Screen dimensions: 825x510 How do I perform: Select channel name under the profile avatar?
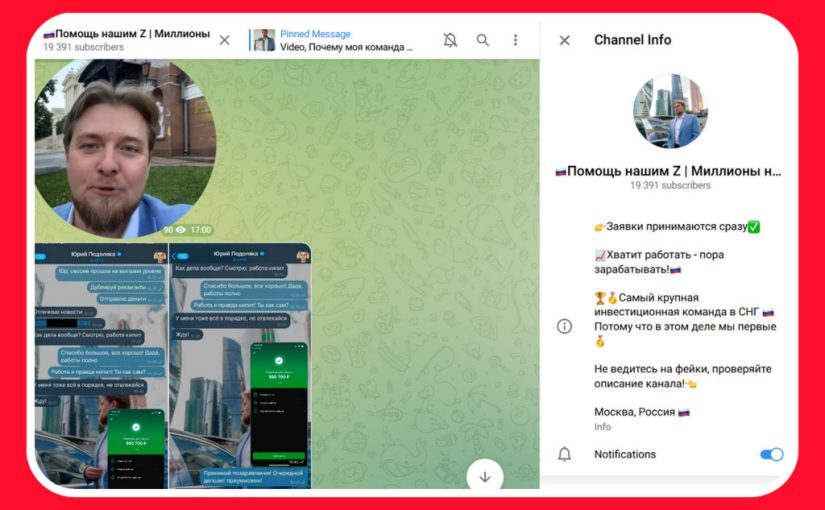(x=670, y=171)
